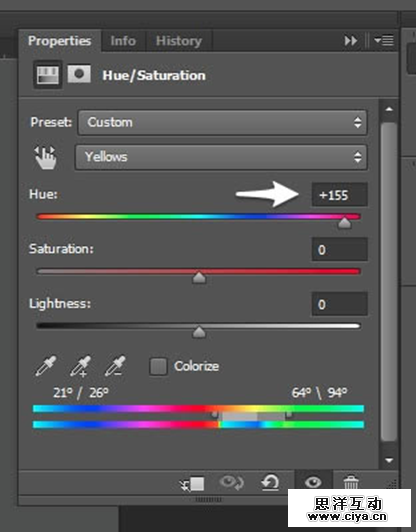Clip adjustment to layer below
Viewport: 416px width, 532px height.
(192, 483)
